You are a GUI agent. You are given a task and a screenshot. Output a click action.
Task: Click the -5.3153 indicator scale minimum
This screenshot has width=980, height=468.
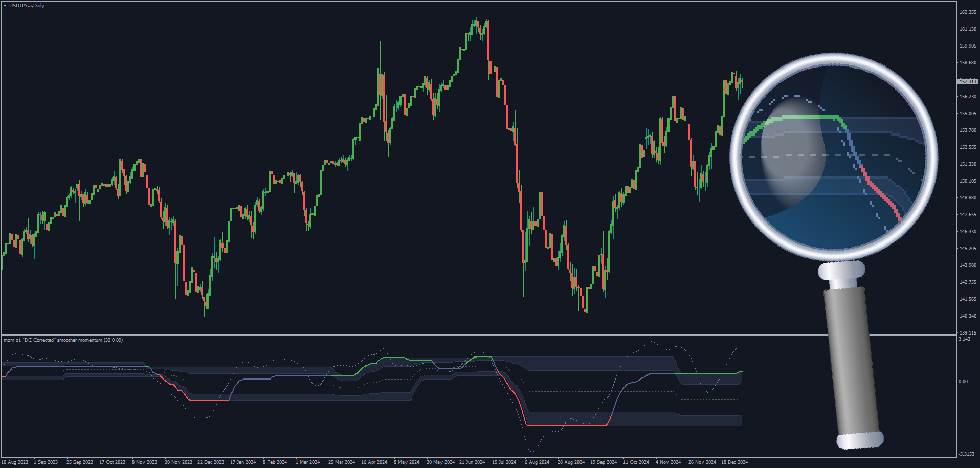[x=966, y=454]
